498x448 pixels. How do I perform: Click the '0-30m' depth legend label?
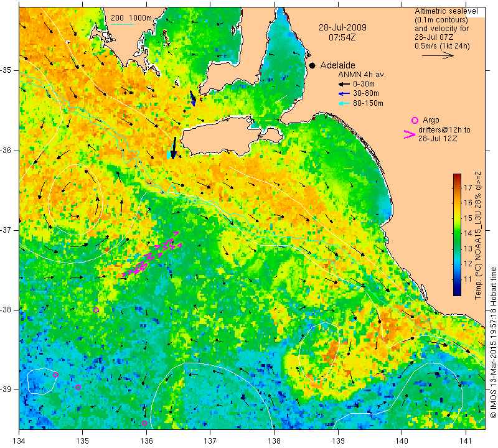point(364,84)
